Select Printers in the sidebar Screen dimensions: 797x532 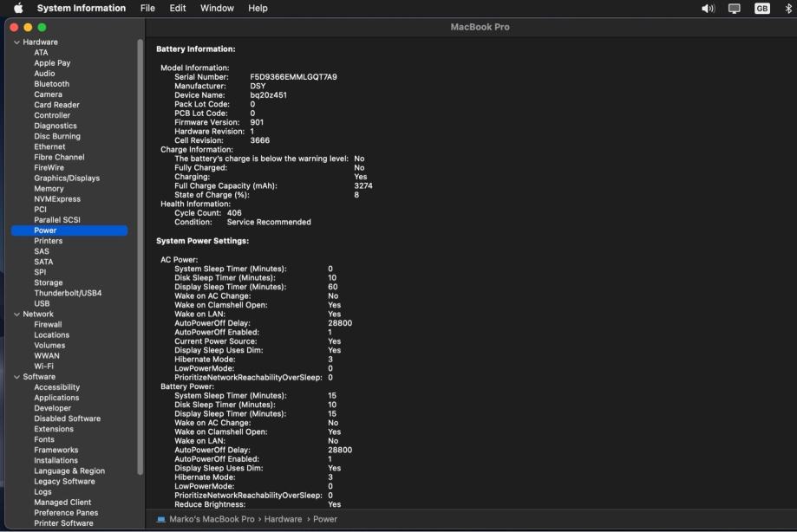pos(49,241)
